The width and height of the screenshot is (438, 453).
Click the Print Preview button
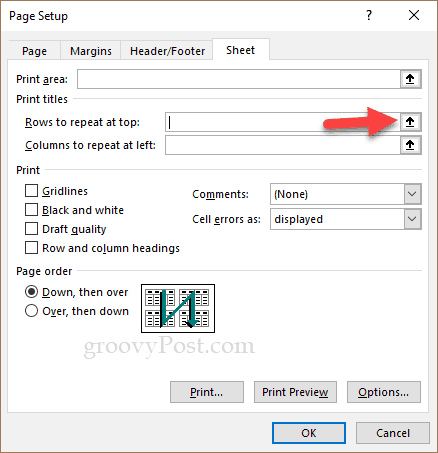coord(295,392)
